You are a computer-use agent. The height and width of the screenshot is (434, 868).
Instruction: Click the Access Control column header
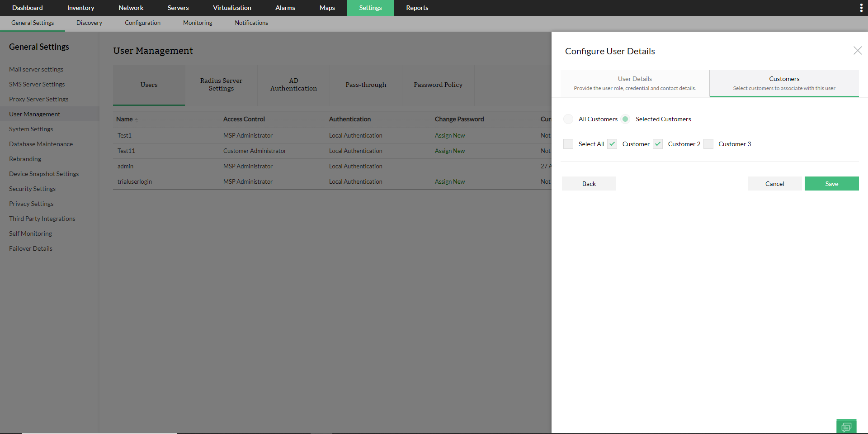[244, 119]
